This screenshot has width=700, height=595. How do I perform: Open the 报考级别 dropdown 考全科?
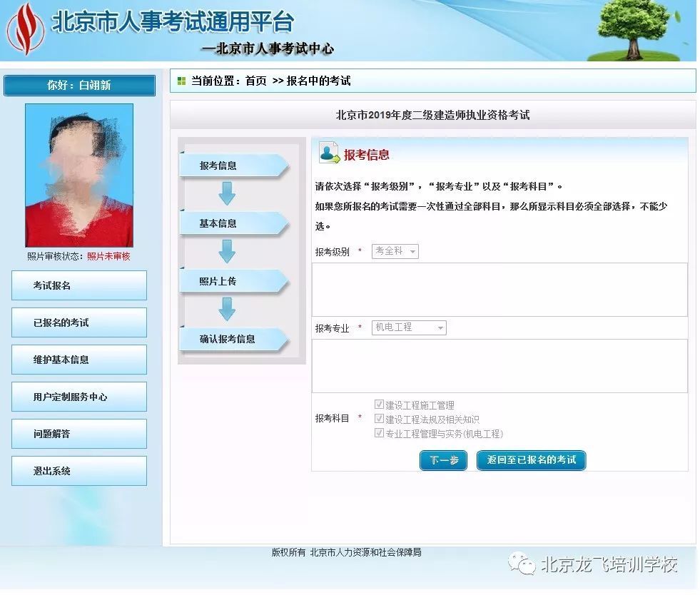pyautogui.click(x=395, y=251)
